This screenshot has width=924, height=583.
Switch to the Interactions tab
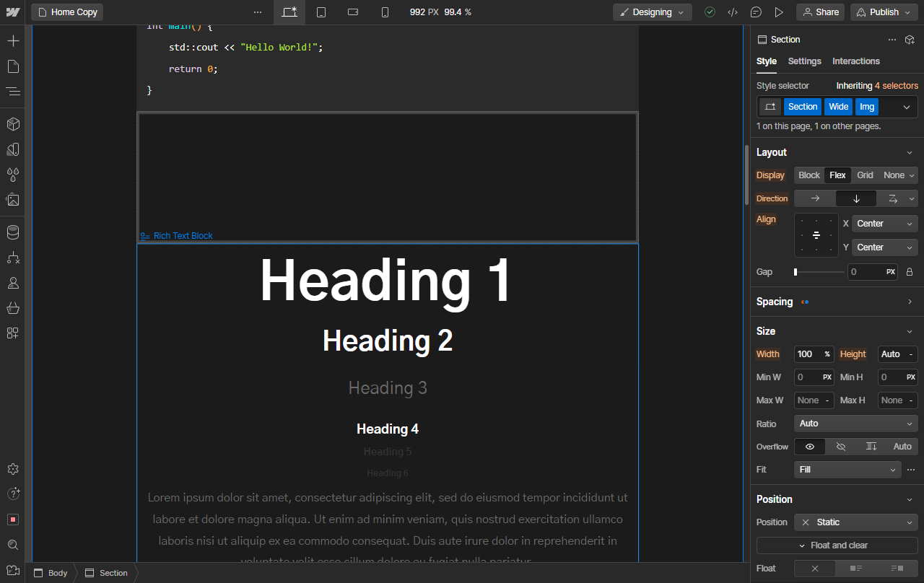coord(856,61)
